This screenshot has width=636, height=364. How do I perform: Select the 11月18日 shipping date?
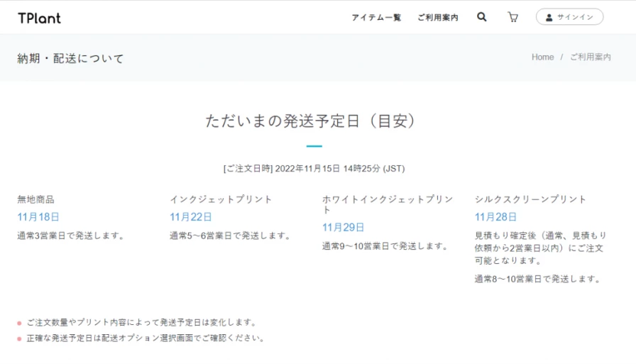point(38,217)
